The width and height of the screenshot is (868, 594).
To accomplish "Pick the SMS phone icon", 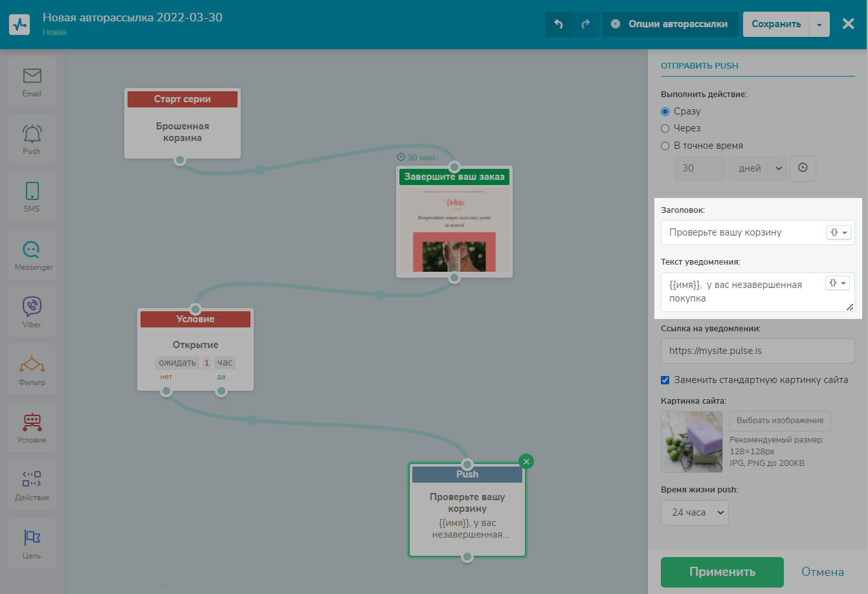I will point(32,192).
